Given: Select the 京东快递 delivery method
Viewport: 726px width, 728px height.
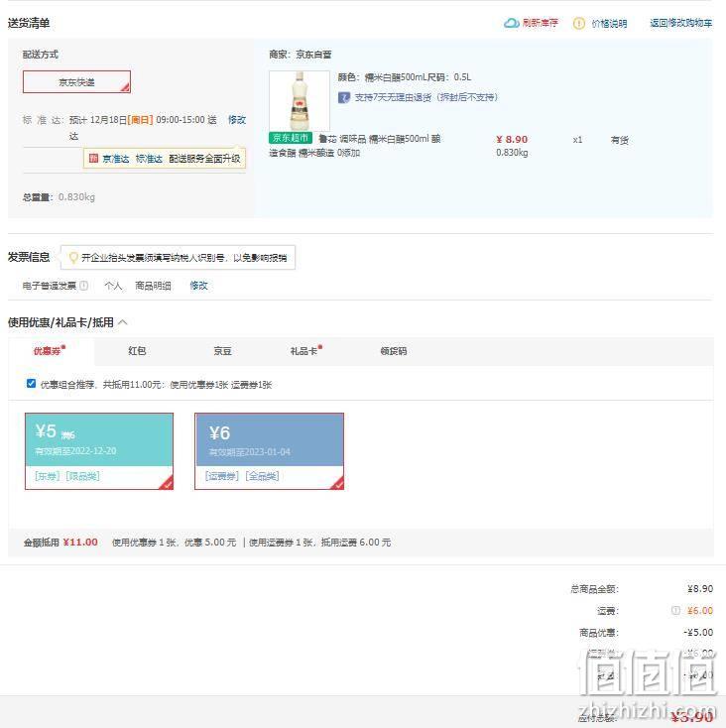Looking at the screenshot, I should [76, 81].
